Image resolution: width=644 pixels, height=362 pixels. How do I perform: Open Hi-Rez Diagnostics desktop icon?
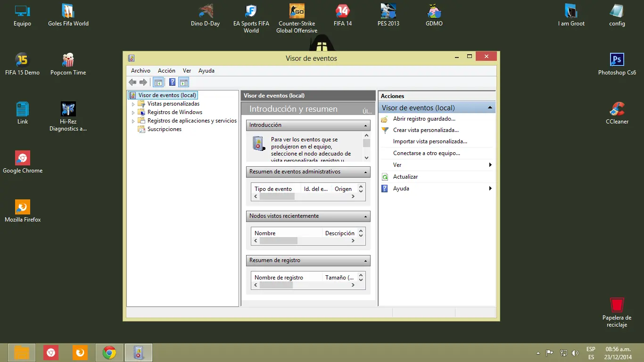tap(68, 109)
